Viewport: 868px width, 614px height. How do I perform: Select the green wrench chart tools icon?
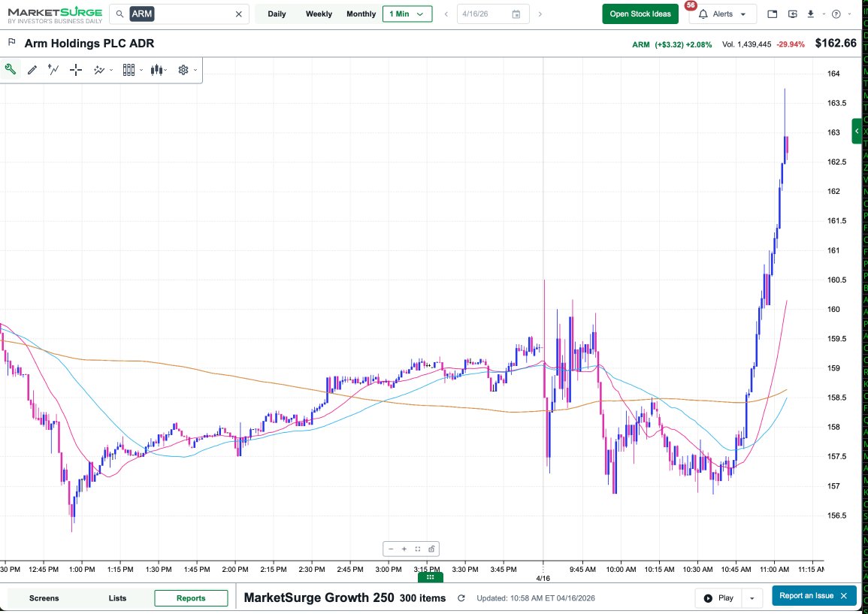(10, 69)
